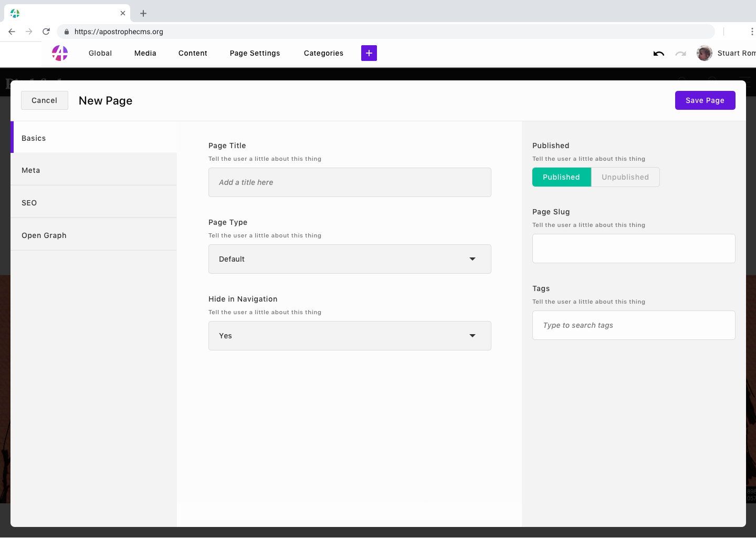Save the new page
Screen dimensions: 756x538
tap(705, 100)
